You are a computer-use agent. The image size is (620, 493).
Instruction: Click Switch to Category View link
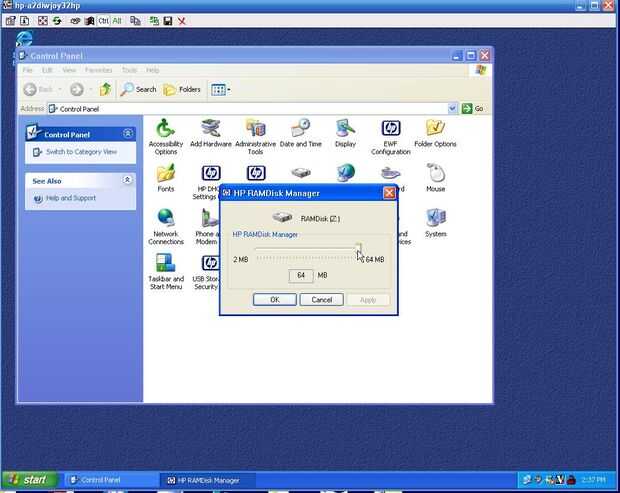81,152
